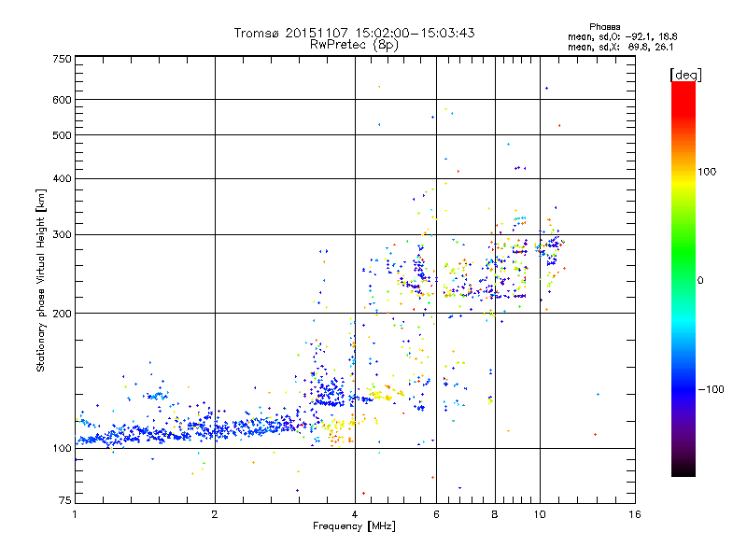Image resolution: width=747 pixels, height=560 pixels.
Task: Click the y-axis '75' tick label
Action: [64, 500]
